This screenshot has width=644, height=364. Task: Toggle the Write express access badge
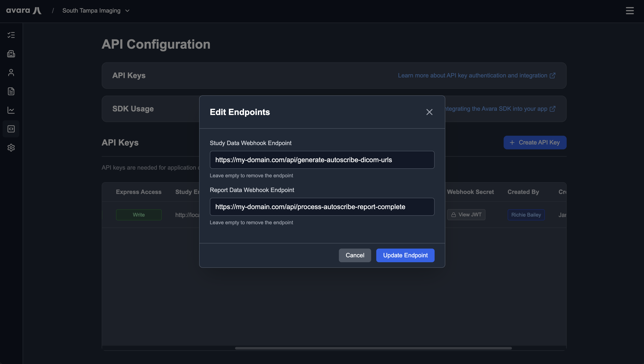coord(138,214)
